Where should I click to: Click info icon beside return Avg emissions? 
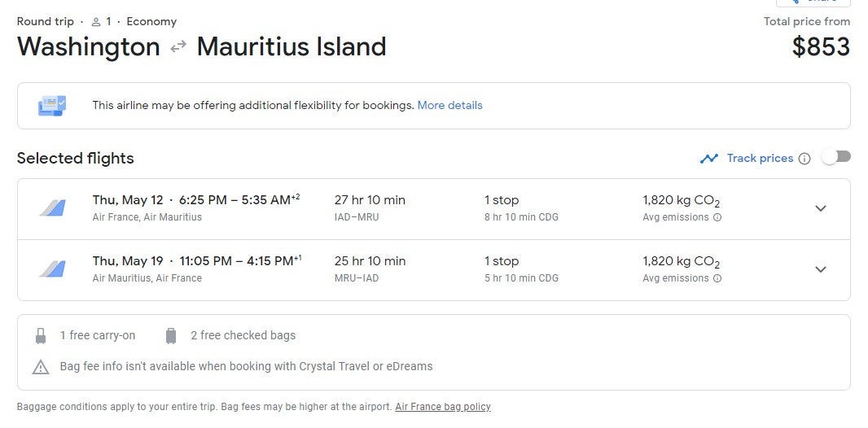(717, 278)
